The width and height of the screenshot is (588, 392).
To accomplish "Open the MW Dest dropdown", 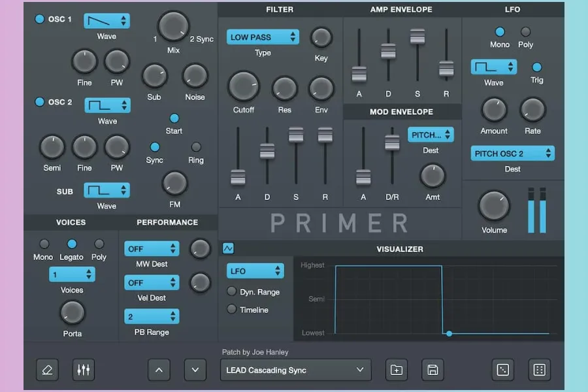I will tap(152, 249).
